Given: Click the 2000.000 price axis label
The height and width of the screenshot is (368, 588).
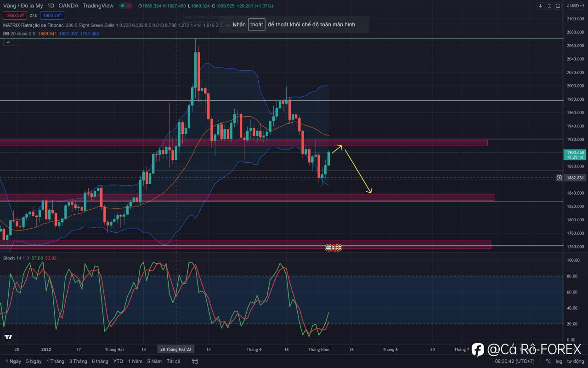Looking at the screenshot, I should coord(575,86).
